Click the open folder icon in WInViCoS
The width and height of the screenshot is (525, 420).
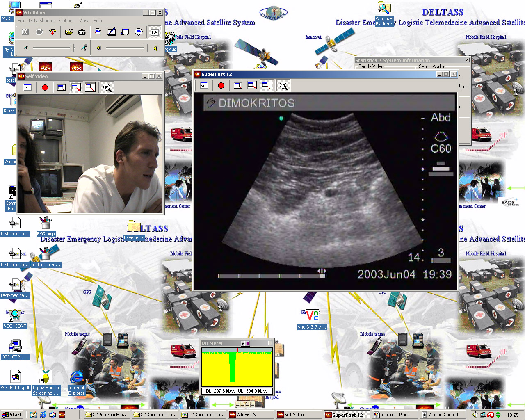69,32
